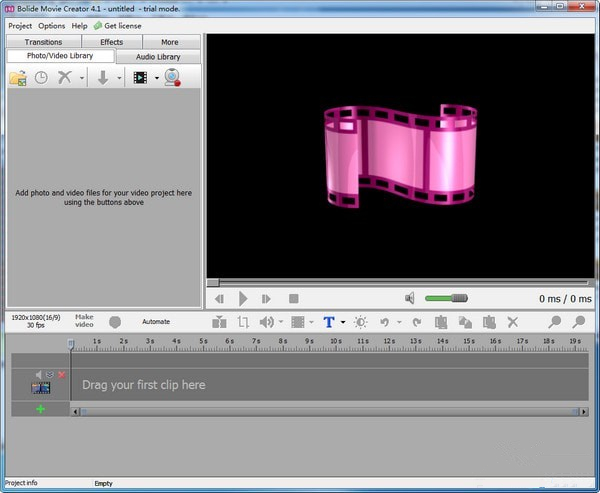Delete the track with red X
Screen dimensions: 600x493
(61, 375)
